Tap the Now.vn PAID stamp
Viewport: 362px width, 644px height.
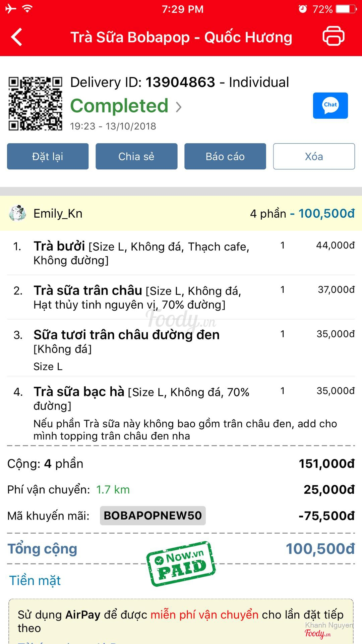181,563
